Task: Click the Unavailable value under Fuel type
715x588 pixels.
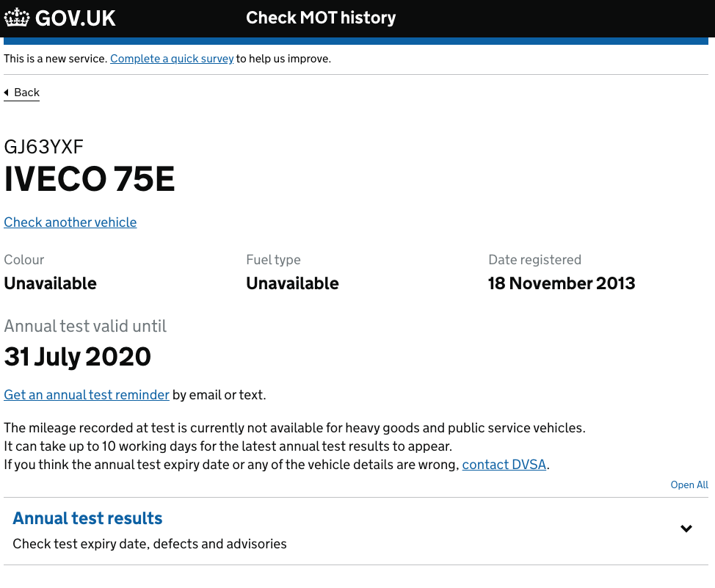Action: tap(292, 283)
